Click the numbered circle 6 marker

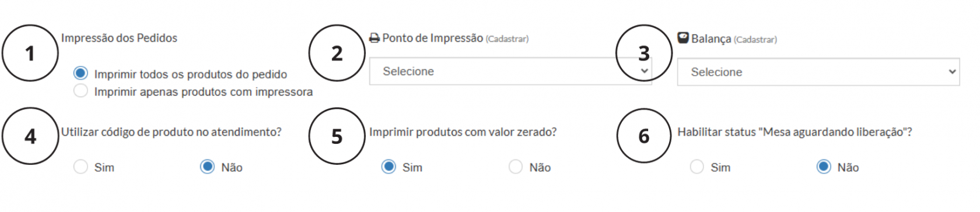(x=644, y=136)
